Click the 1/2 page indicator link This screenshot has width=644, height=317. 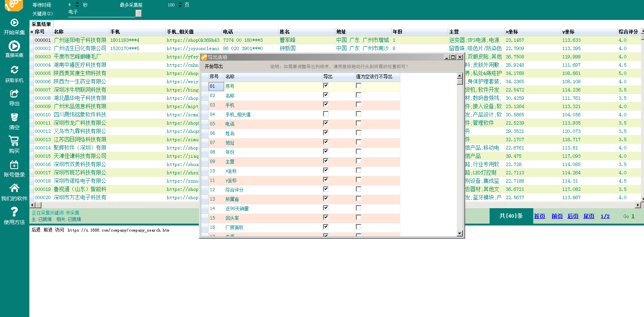click(x=605, y=216)
